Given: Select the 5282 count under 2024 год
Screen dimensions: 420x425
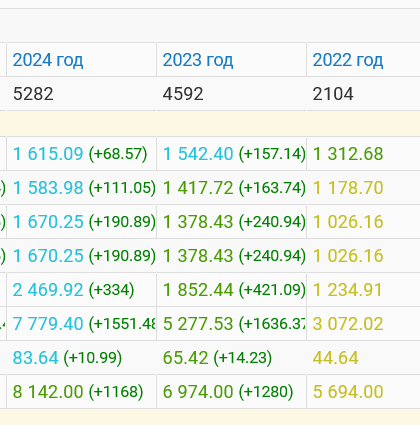Looking at the screenshot, I should 33,94.
